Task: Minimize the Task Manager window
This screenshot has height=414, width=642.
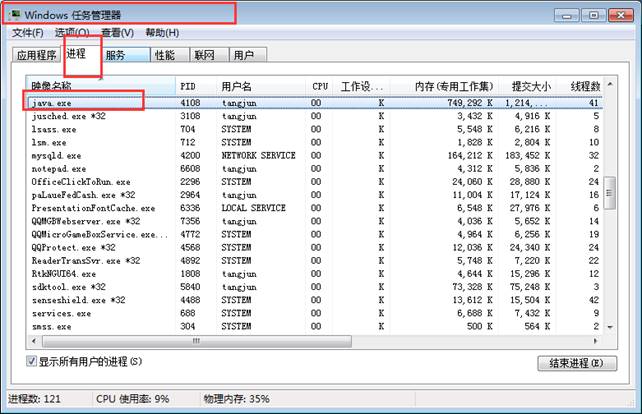Action: pos(567,16)
